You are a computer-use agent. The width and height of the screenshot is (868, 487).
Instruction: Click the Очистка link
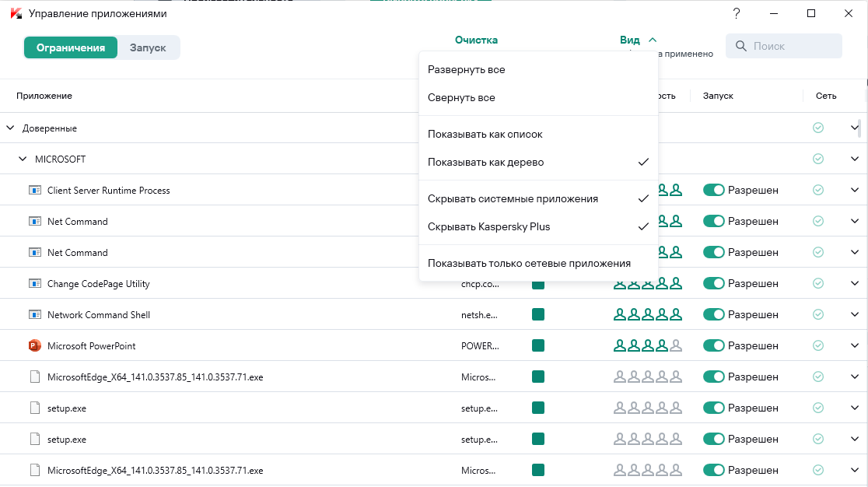pyautogui.click(x=476, y=40)
